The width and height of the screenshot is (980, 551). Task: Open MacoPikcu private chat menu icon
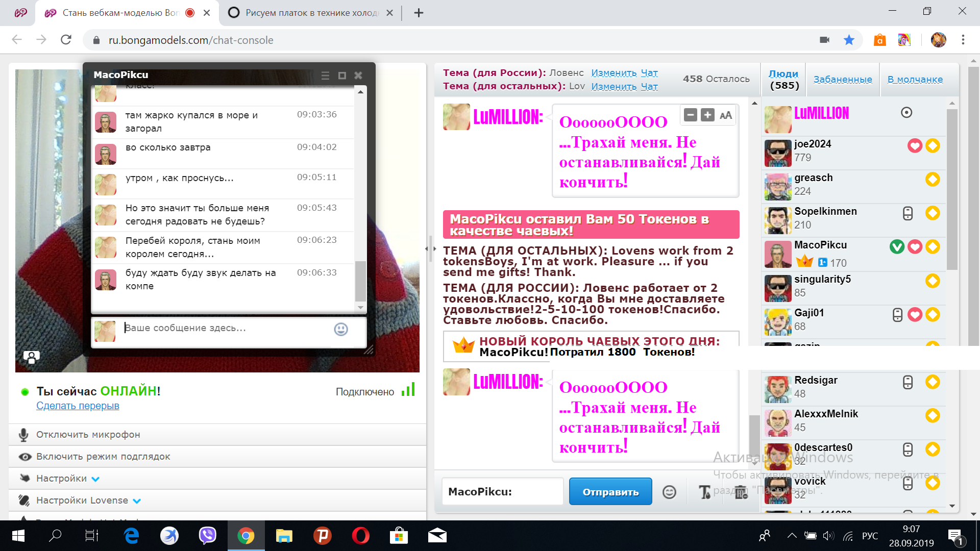click(325, 76)
